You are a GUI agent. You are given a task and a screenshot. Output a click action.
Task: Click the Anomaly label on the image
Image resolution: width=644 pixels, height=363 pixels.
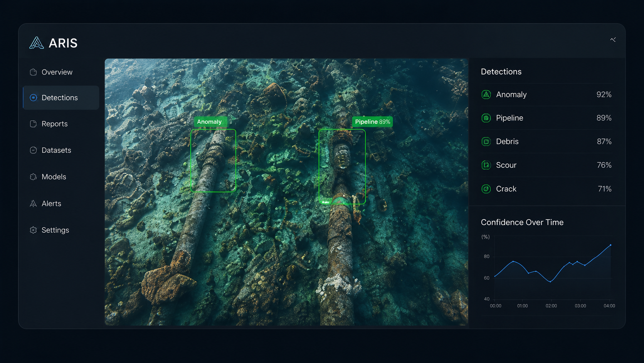210,122
